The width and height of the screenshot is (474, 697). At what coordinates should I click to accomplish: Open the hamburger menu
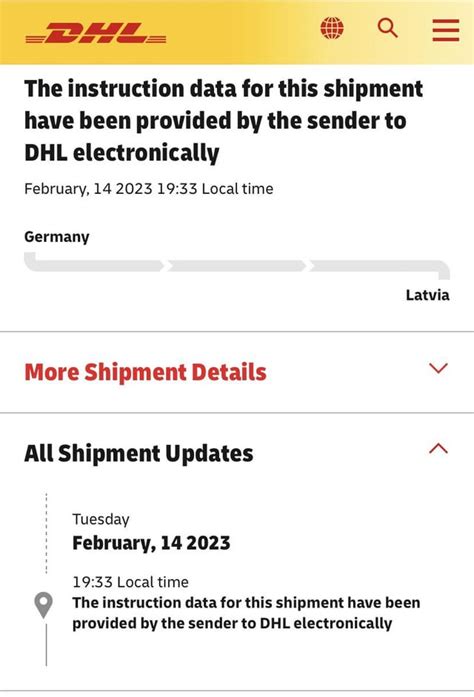[446, 30]
